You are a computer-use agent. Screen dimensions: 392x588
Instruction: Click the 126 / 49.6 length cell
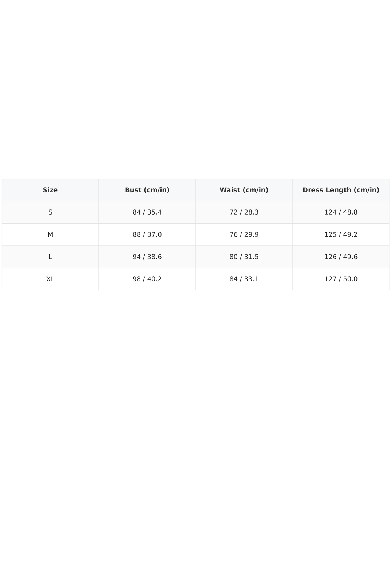tap(341, 257)
